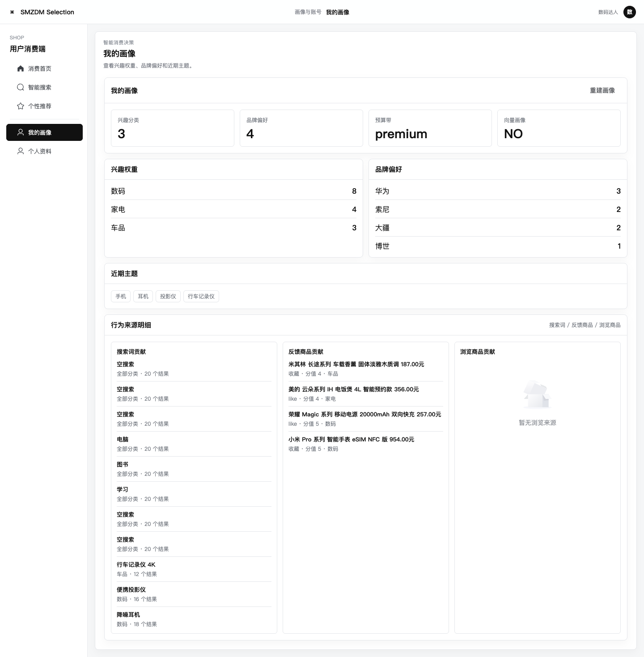Click the empty box illustration in 浏览商品贡献

(537, 394)
